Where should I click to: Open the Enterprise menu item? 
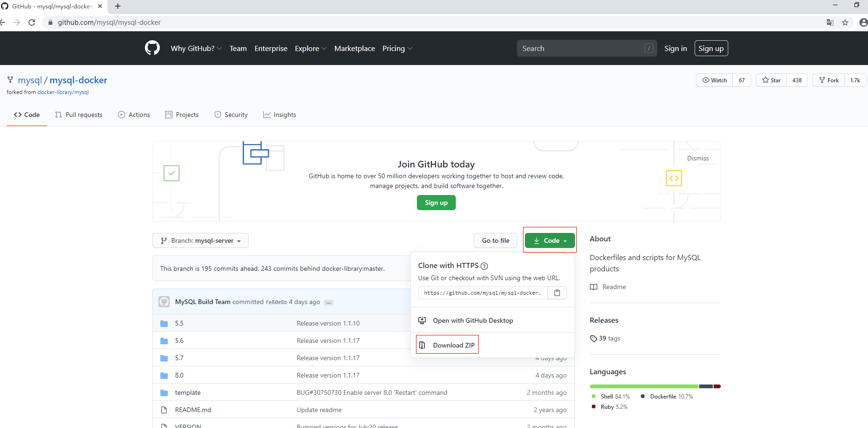click(x=271, y=48)
